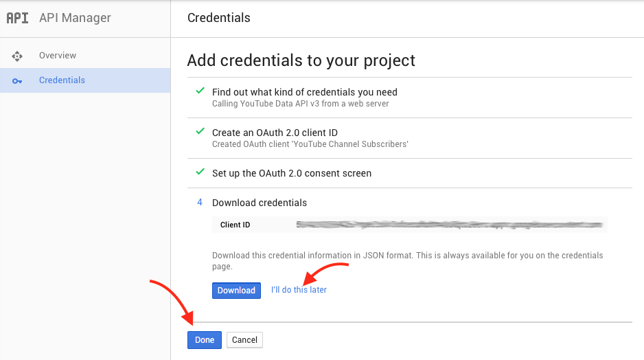
Task: Click "Created OAuth client 'YouTube Channel Subscribers'" text
Action: pyautogui.click(x=310, y=144)
